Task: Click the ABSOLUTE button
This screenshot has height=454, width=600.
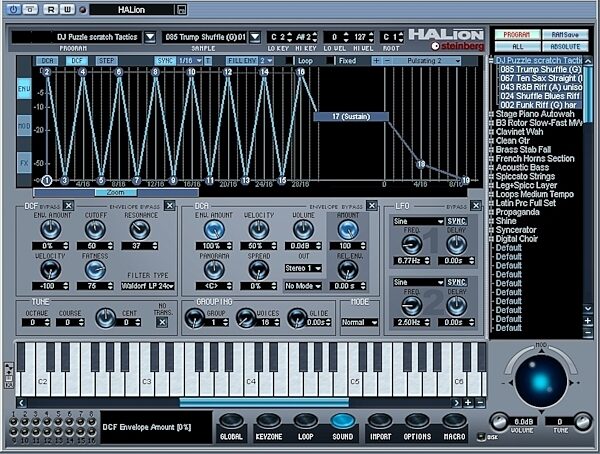Action: [565, 47]
